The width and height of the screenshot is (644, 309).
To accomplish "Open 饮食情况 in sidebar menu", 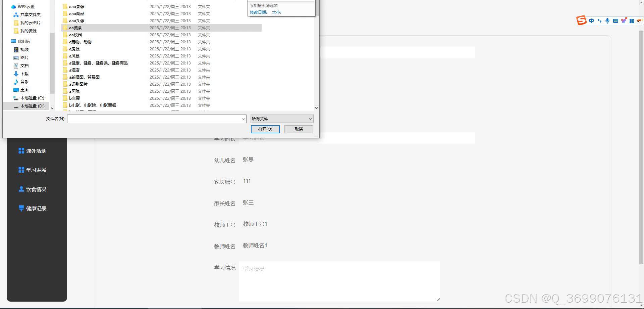I will [x=33, y=189].
